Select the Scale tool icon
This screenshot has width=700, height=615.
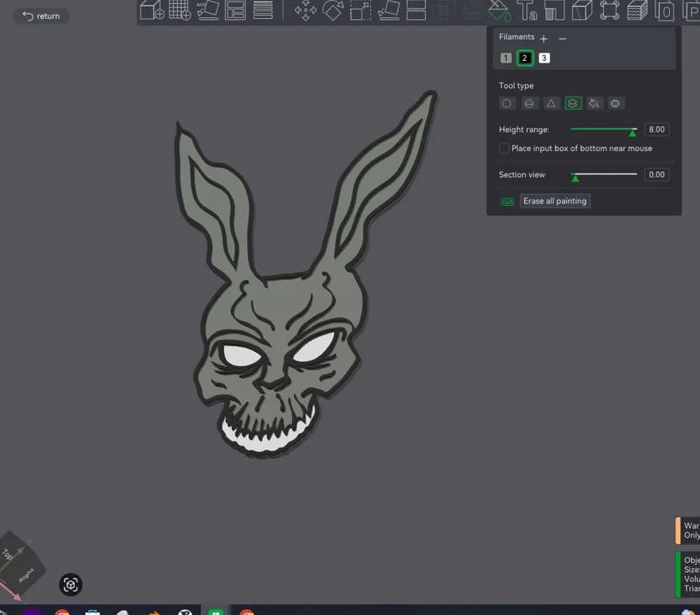click(360, 10)
